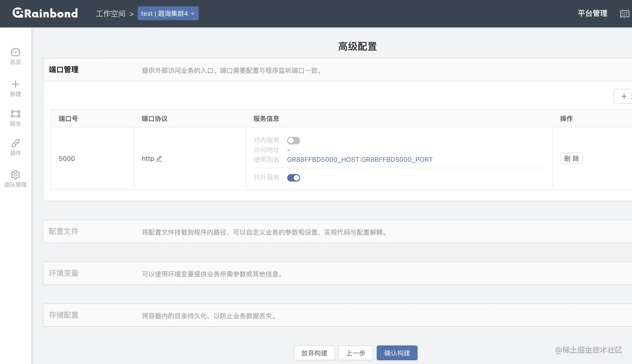632x364 pixels.
Task: Edit the http protocol with pencil icon
Action: (159, 158)
